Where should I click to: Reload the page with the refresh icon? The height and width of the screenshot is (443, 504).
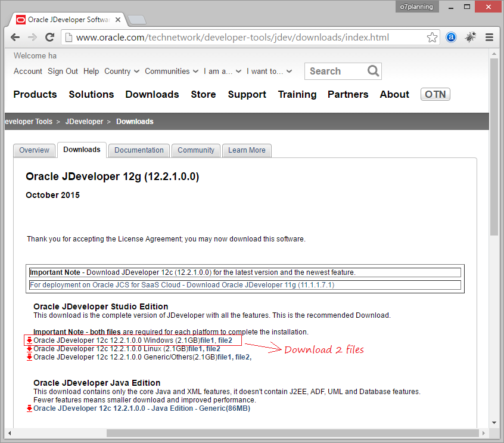pyautogui.click(x=50, y=38)
